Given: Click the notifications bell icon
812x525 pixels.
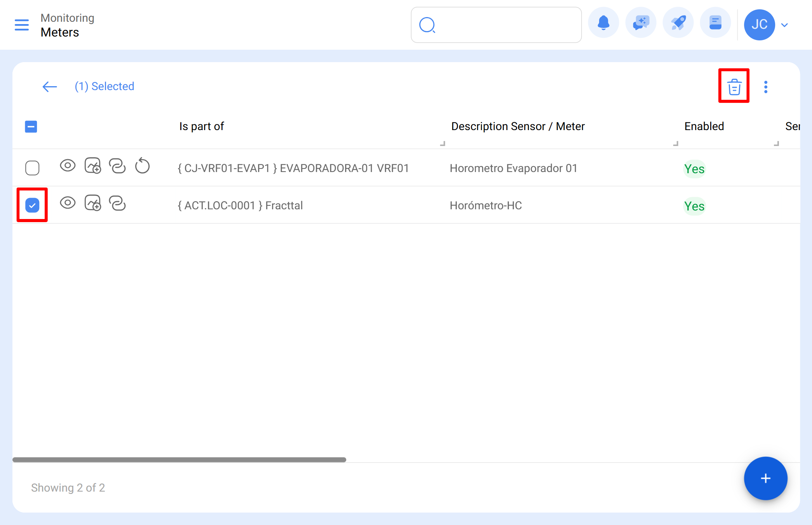Looking at the screenshot, I should (x=603, y=23).
